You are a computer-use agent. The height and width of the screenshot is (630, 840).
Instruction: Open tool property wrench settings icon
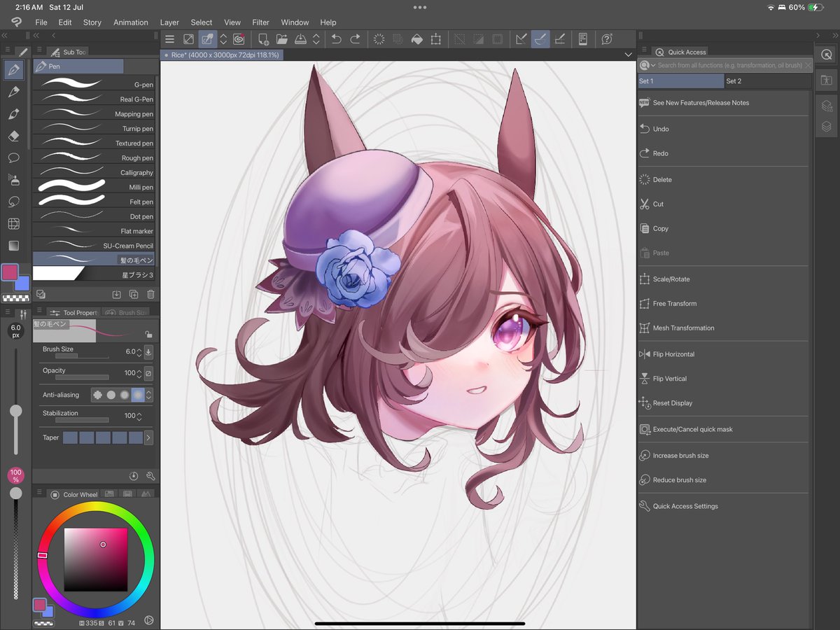(x=150, y=476)
